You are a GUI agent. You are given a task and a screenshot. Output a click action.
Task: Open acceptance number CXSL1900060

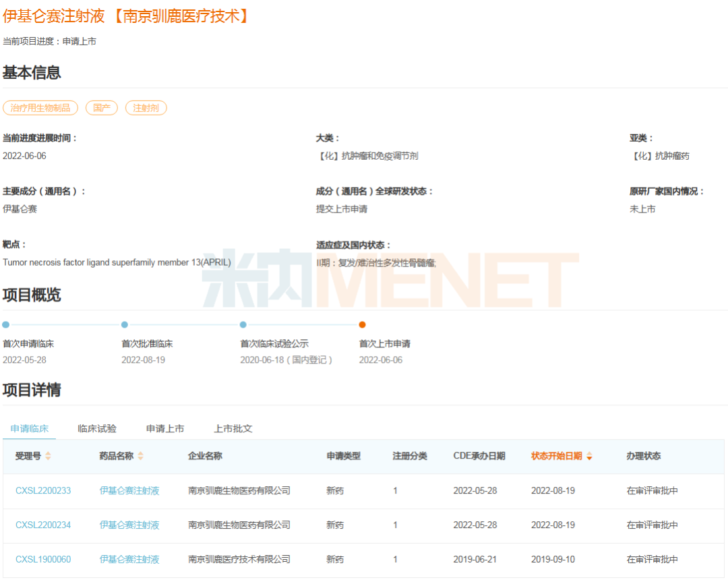(x=42, y=559)
